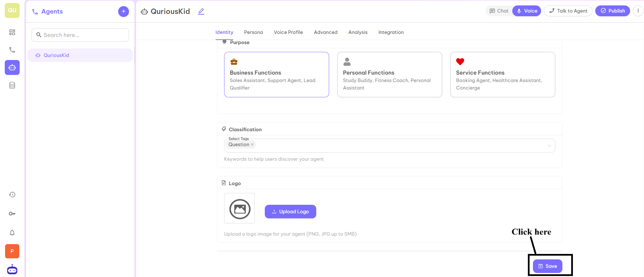Select Business Functions purpose card
644x277 pixels.
coord(277,75)
